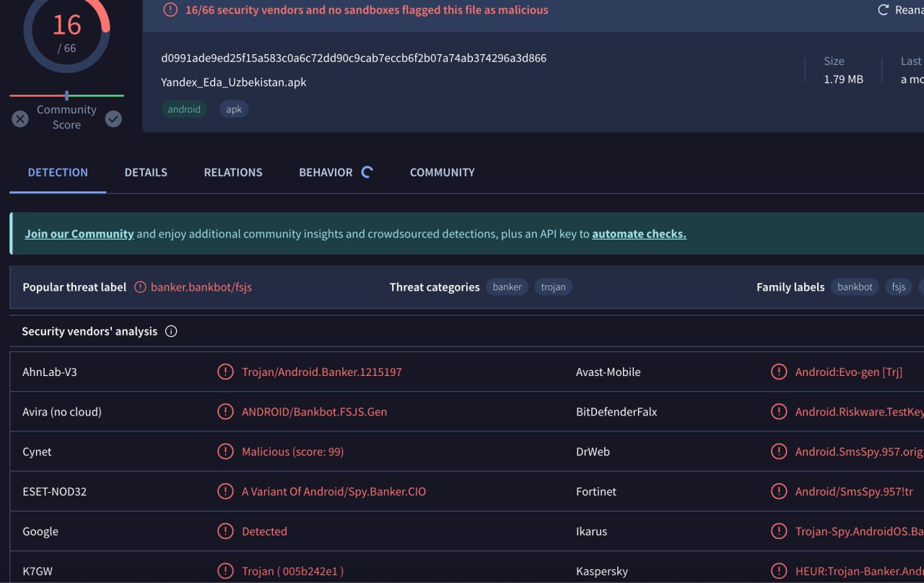Click the alert icon in the ESET-NOD32 row

click(x=225, y=491)
